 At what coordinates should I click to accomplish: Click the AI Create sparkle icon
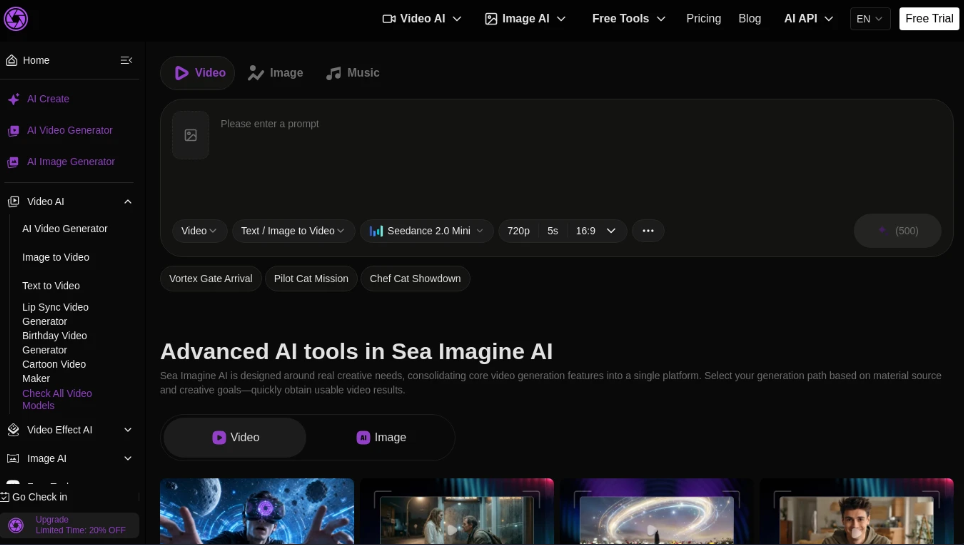pyautogui.click(x=14, y=99)
